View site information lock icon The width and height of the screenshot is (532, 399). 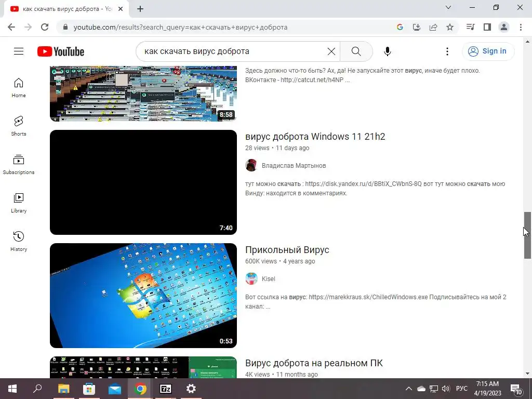[65, 27]
